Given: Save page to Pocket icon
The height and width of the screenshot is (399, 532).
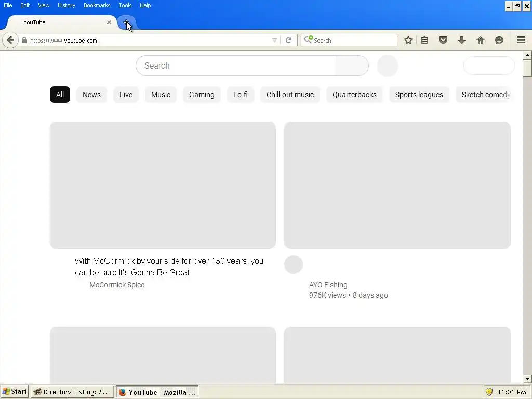Looking at the screenshot, I should [x=443, y=41].
